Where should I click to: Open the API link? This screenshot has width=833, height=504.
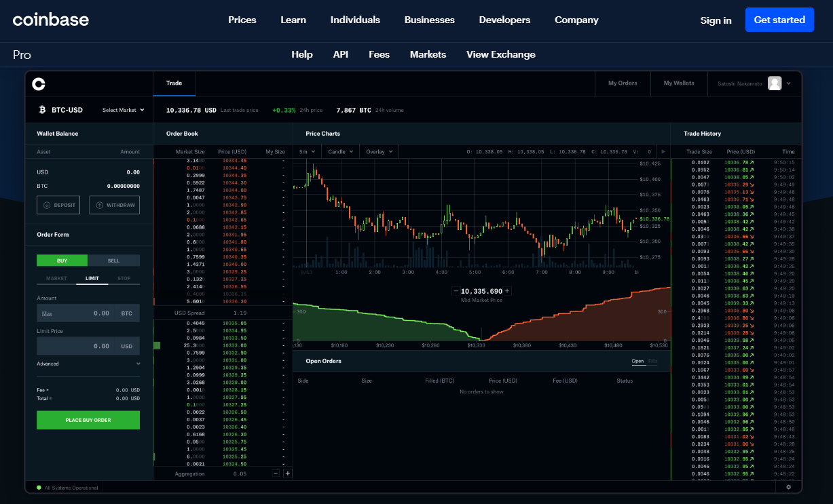[341, 54]
